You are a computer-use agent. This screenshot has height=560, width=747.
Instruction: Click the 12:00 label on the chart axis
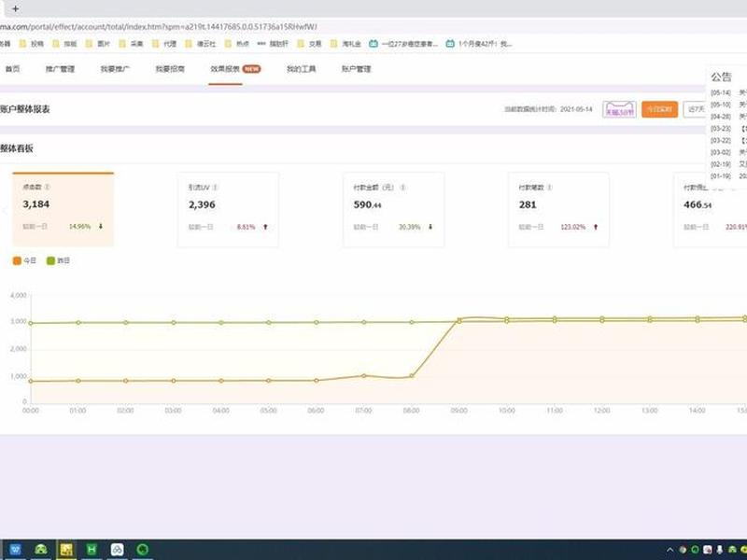coord(601,411)
